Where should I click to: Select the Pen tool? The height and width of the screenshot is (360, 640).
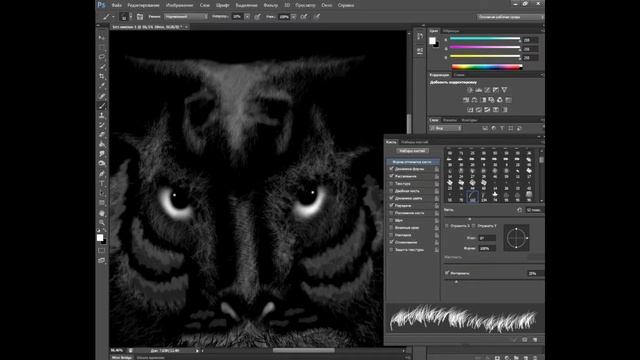pyautogui.click(x=102, y=174)
